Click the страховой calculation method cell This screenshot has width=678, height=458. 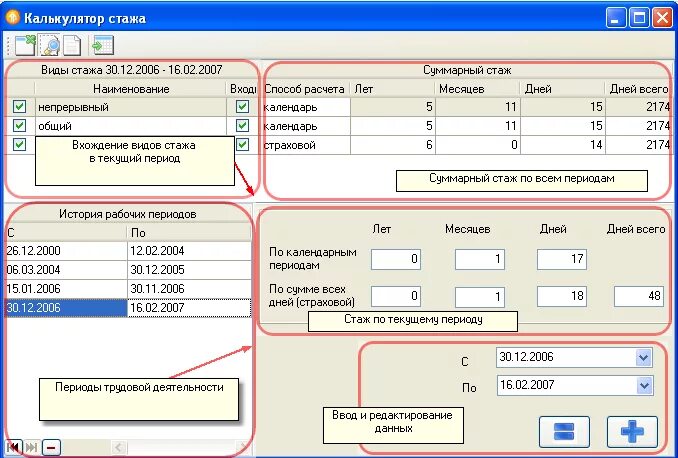[306, 144]
